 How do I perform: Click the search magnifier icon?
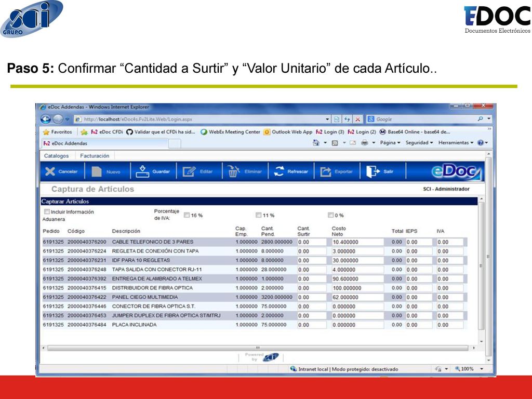(x=480, y=119)
